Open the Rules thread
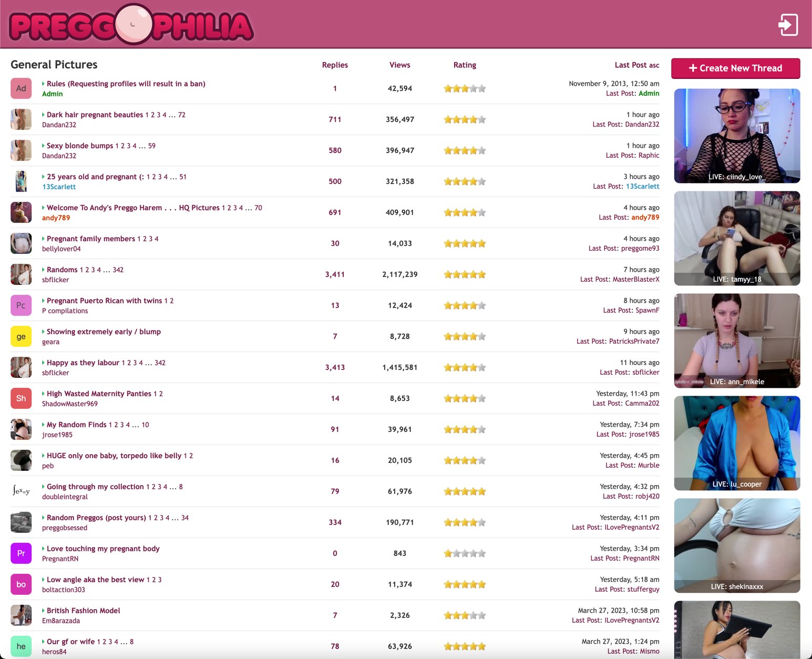The width and height of the screenshot is (812, 659). [x=126, y=84]
